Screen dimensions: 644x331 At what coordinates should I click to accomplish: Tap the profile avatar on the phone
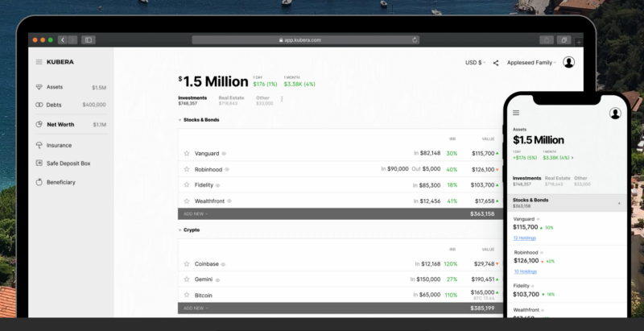tap(615, 113)
